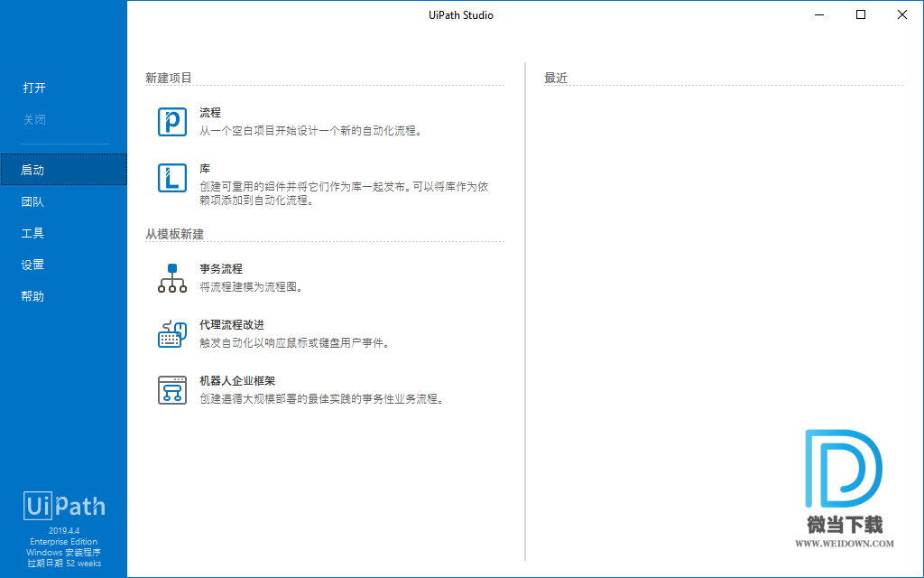The height and width of the screenshot is (578, 924).
Task: Click the UiPath Studio window title
Action: (x=461, y=15)
